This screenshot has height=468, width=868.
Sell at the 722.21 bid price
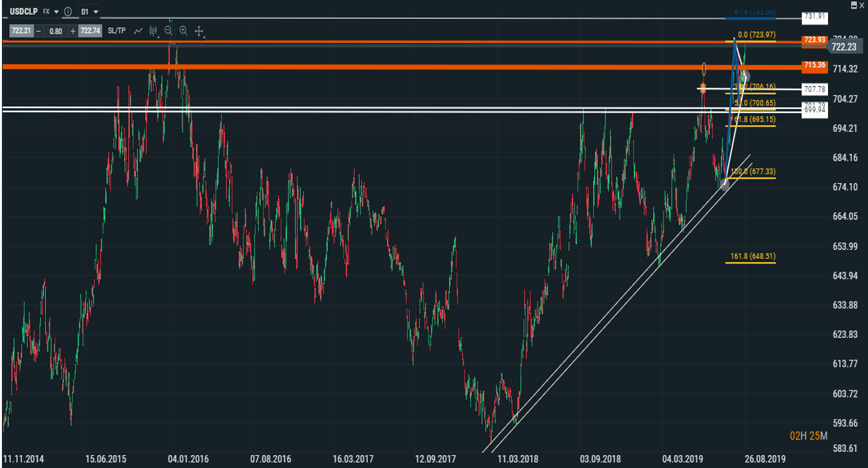(x=21, y=30)
